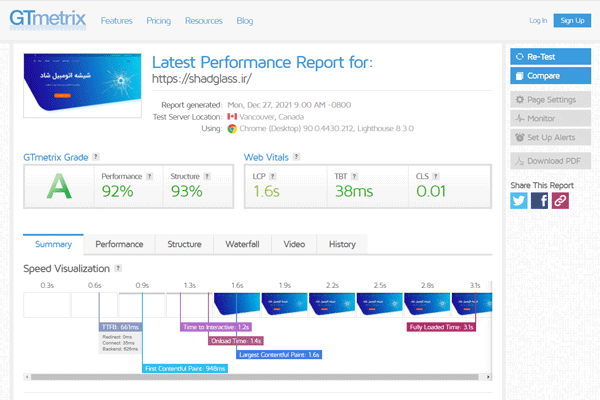Click the Fully Loaded Time marker
Viewport: 600px width, 400px height.
441,326
